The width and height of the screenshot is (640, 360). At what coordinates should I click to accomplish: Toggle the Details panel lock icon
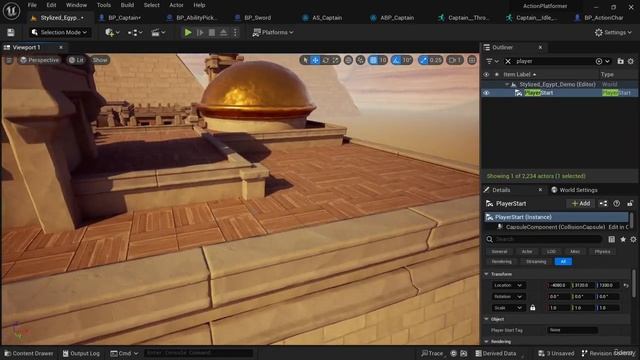coord(630,203)
